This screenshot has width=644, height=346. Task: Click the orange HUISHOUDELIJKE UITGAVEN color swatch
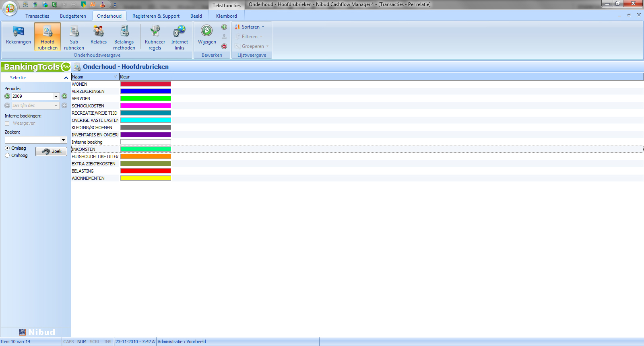(146, 157)
